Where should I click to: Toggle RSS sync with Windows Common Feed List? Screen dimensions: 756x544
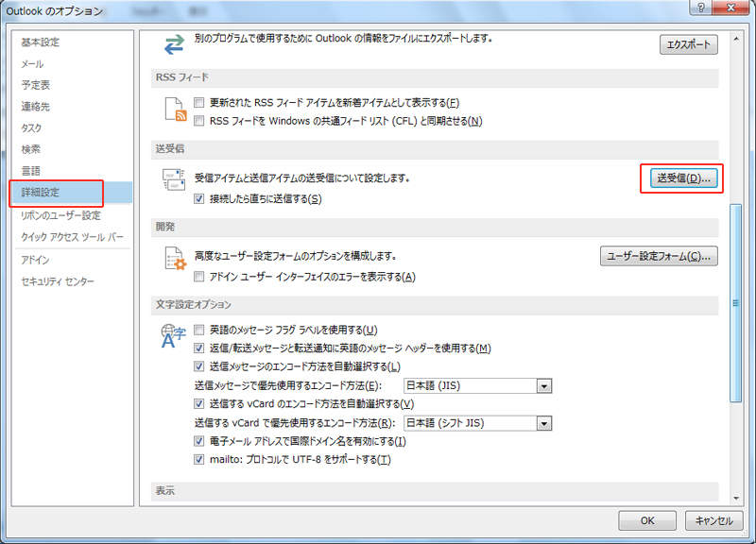[x=199, y=121]
